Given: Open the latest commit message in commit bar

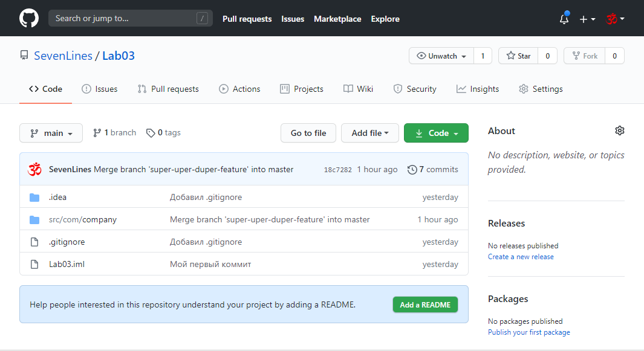Looking at the screenshot, I should coord(194,170).
